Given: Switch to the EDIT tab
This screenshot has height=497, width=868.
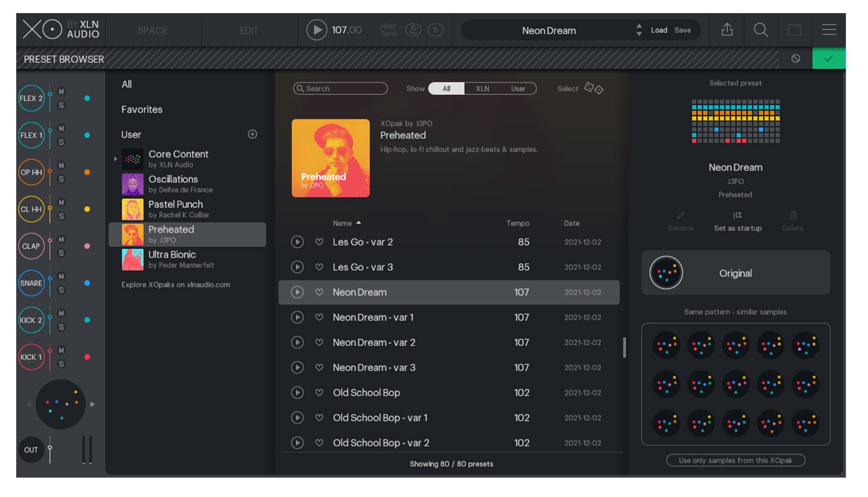Looking at the screenshot, I should pos(249,30).
